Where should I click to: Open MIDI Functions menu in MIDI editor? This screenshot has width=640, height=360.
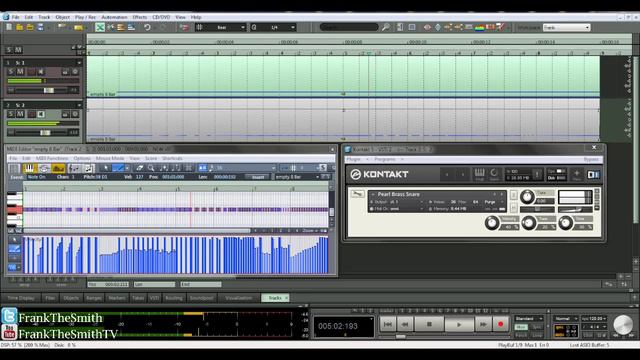click(52, 158)
